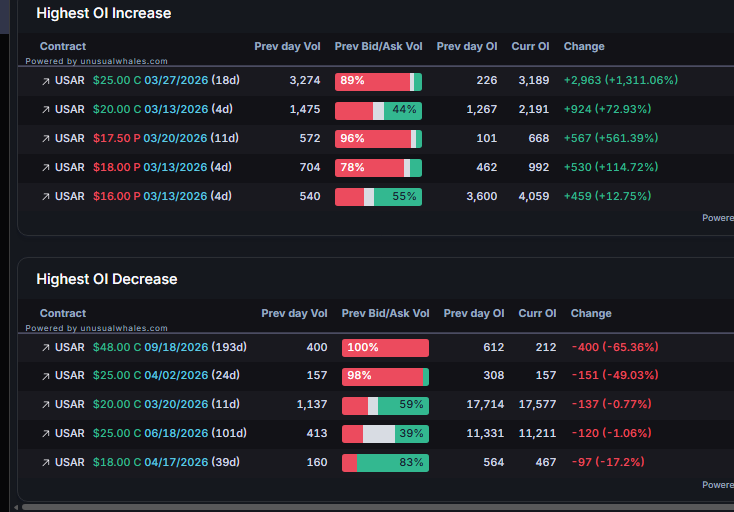
Task: Click the 83% bid/ask volume bar
Action: (x=385, y=463)
